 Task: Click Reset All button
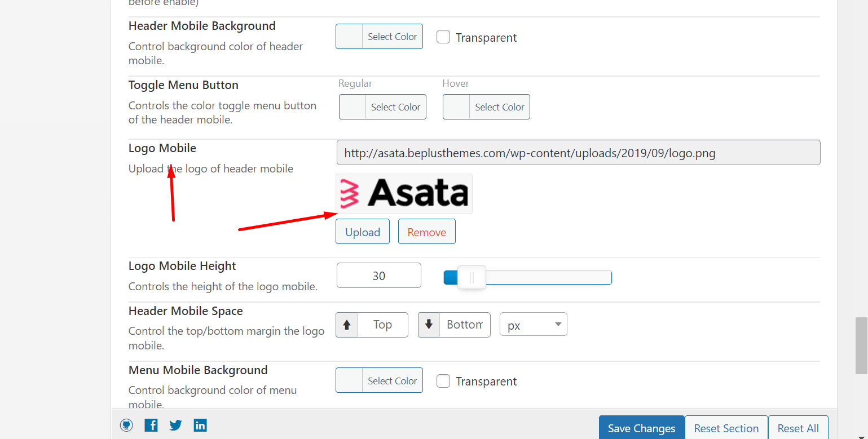pyautogui.click(x=798, y=428)
